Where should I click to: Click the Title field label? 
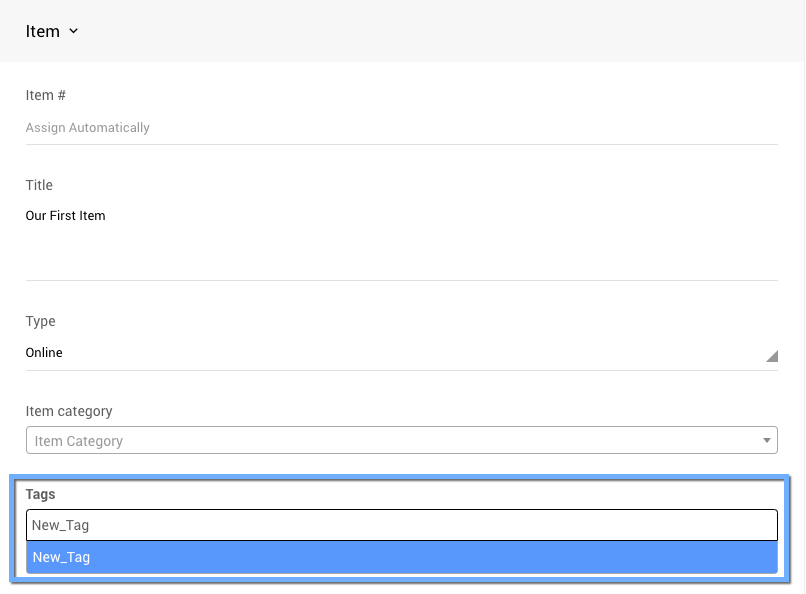pyautogui.click(x=39, y=186)
